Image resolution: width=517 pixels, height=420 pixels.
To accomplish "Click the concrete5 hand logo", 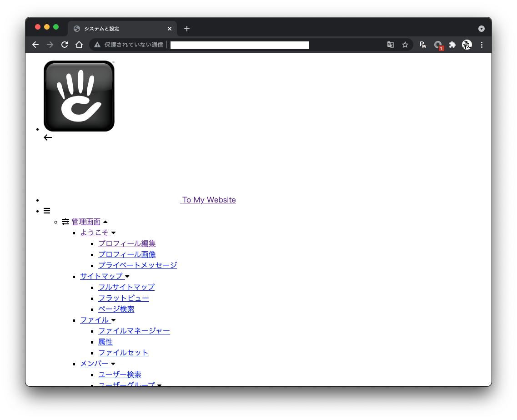I will 79,96.
